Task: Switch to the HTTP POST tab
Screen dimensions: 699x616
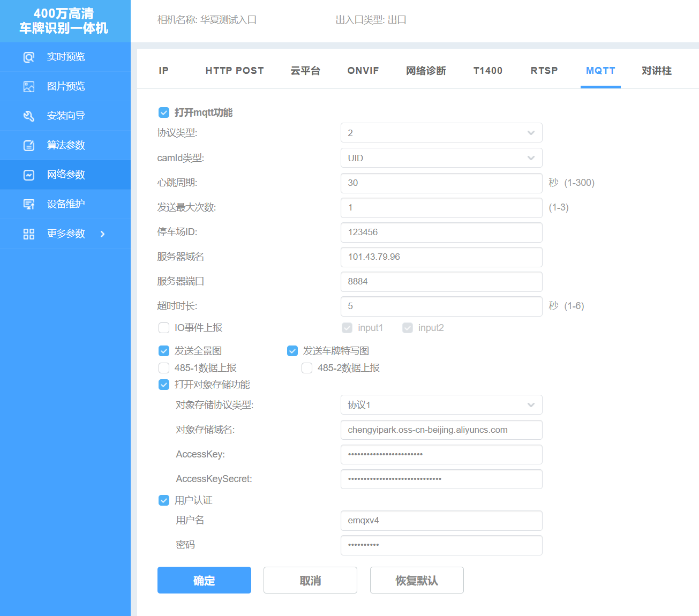Action: [235, 71]
